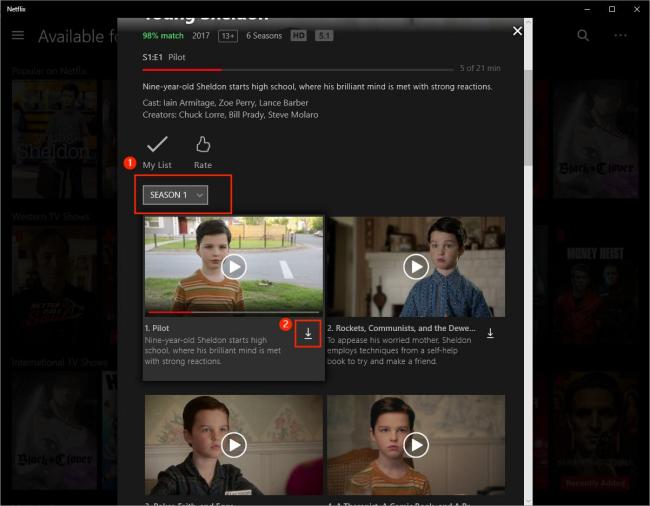Play episode 2 Rockets, Communists
Viewport: 650px width, 506px height.
pyautogui.click(x=416, y=266)
